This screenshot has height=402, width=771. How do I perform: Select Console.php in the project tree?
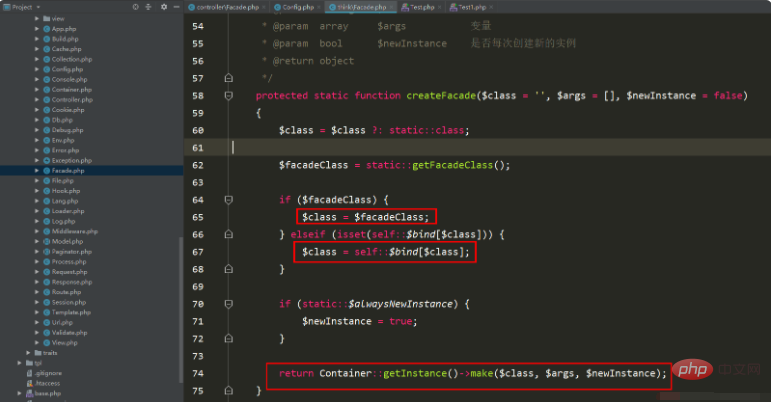pos(69,80)
